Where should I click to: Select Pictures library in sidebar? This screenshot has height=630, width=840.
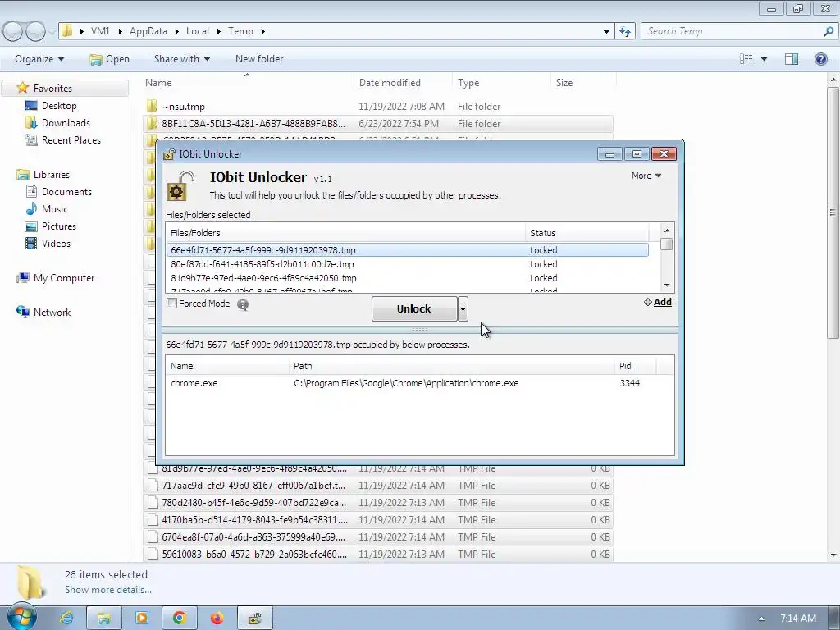(50, 226)
